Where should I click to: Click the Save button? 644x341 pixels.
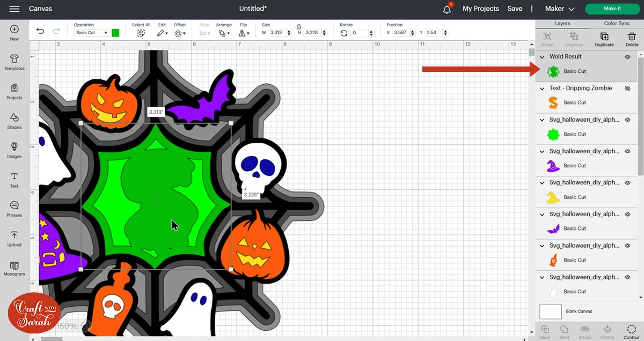(515, 9)
